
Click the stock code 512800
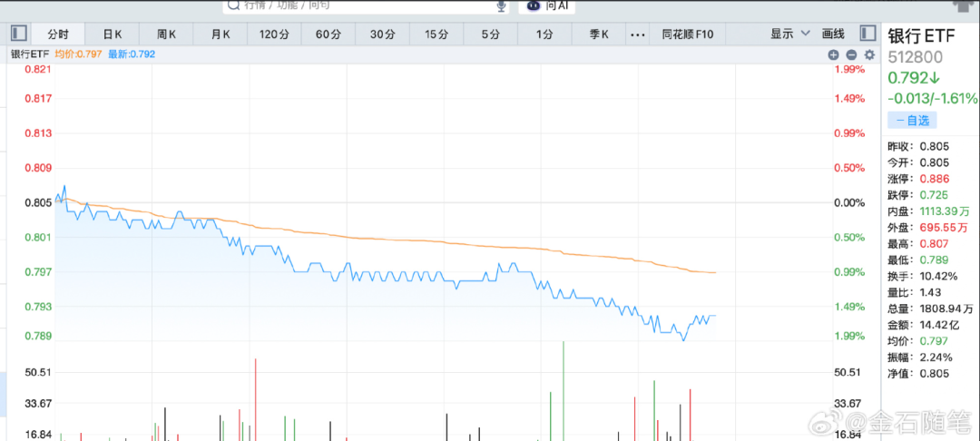coord(915,57)
